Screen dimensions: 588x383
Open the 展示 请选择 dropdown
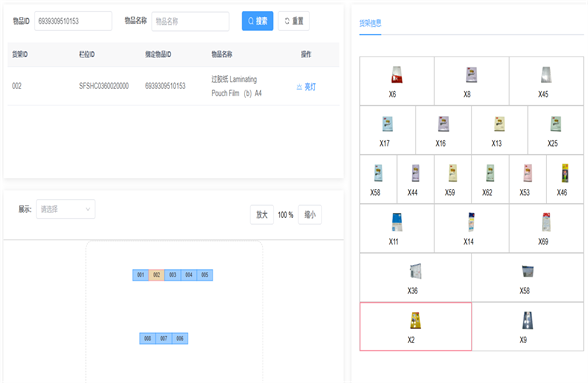click(66, 209)
